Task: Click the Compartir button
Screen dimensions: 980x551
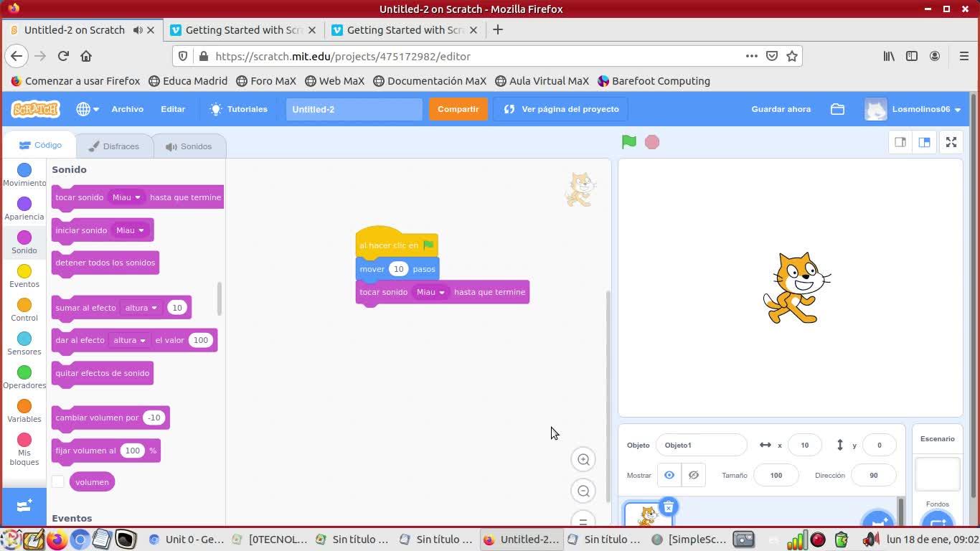Action: (458, 109)
